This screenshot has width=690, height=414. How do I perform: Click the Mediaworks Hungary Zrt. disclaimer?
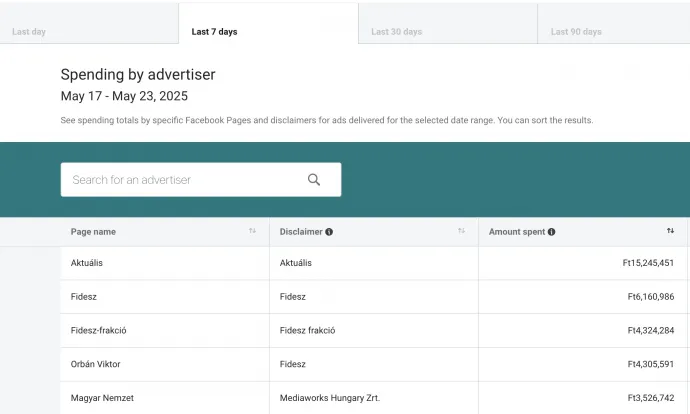(x=330, y=398)
